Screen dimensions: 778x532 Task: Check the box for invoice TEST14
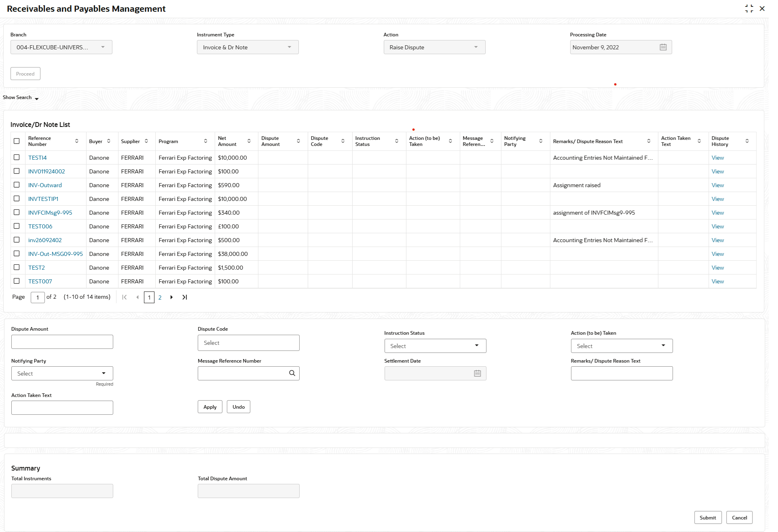click(17, 157)
